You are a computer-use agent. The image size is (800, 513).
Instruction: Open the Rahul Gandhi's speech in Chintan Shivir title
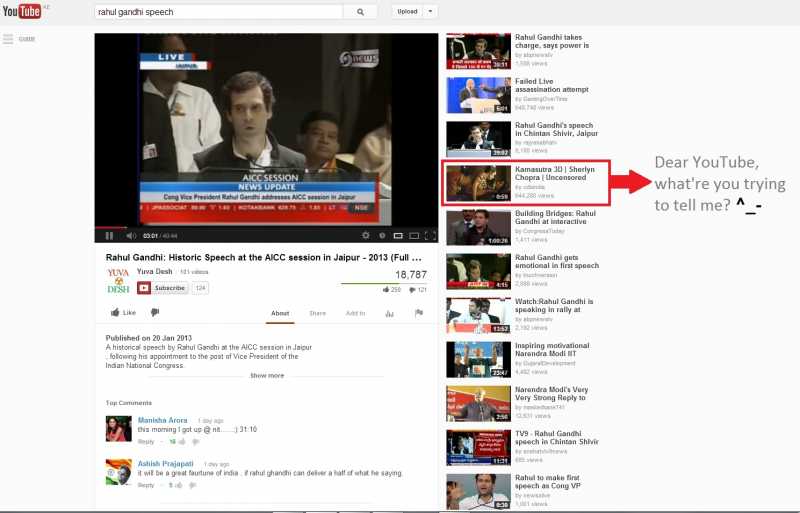(556, 129)
